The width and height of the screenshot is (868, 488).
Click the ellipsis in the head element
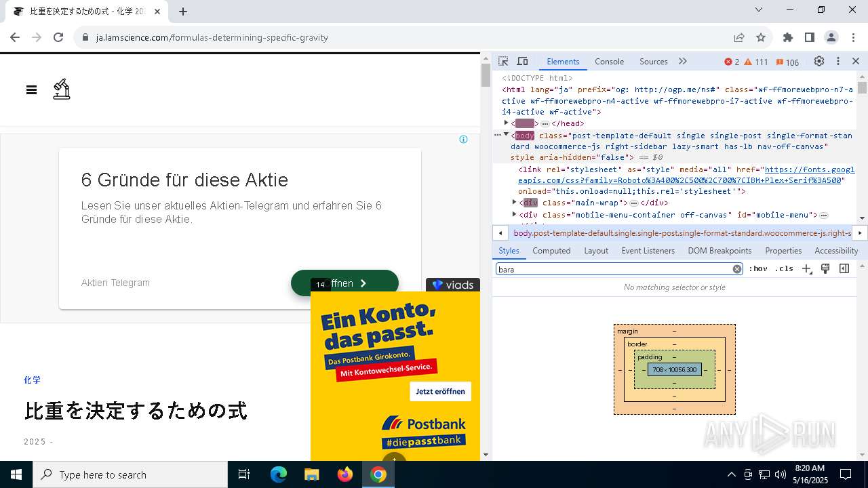(545, 123)
